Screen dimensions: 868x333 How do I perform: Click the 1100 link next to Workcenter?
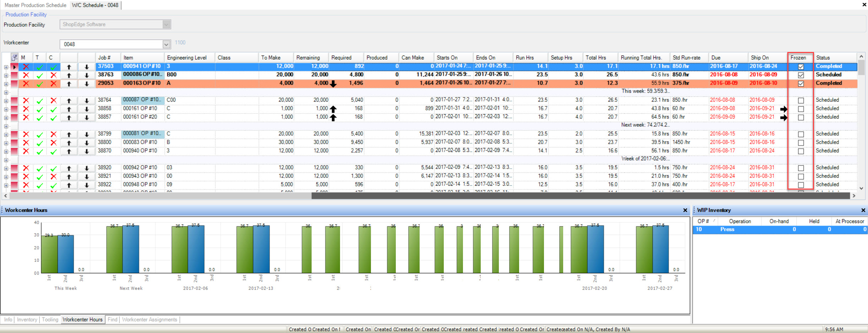[180, 42]
